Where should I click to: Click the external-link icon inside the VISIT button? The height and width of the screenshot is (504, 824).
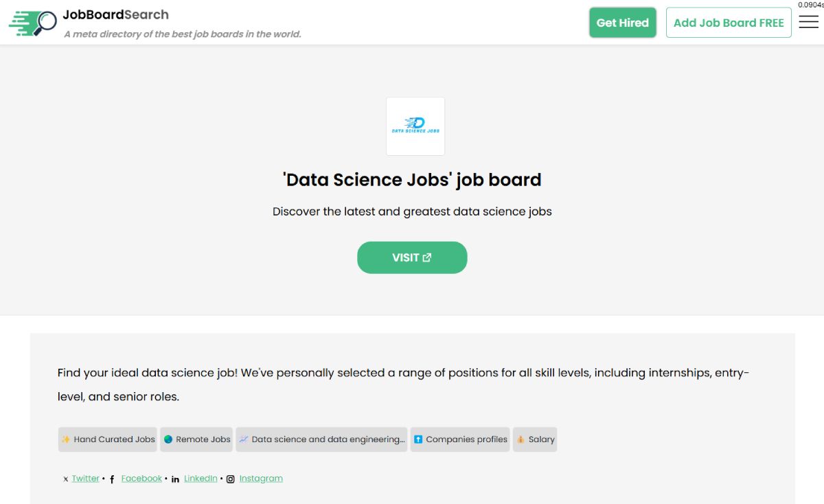pos(427,257)
